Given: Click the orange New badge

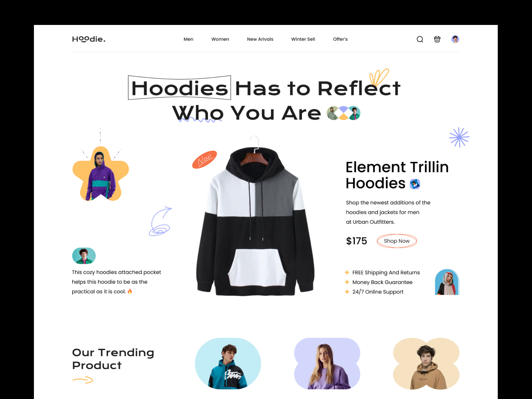Looking at the screenshot, I should 204,159.
